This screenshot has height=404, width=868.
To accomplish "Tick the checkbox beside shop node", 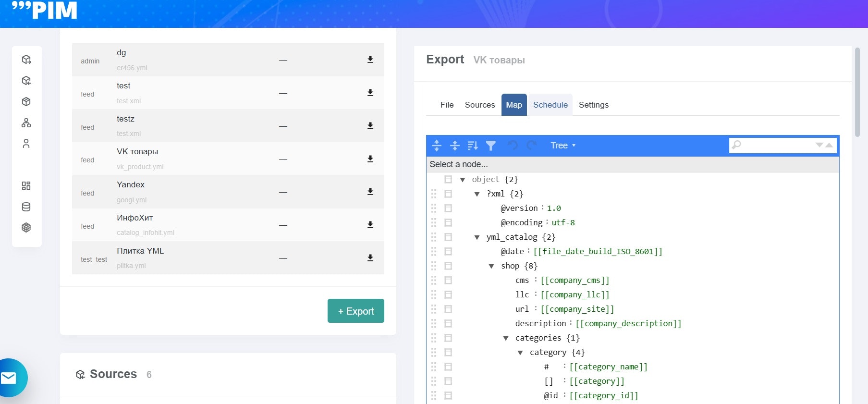I will [x=448, y=266].
